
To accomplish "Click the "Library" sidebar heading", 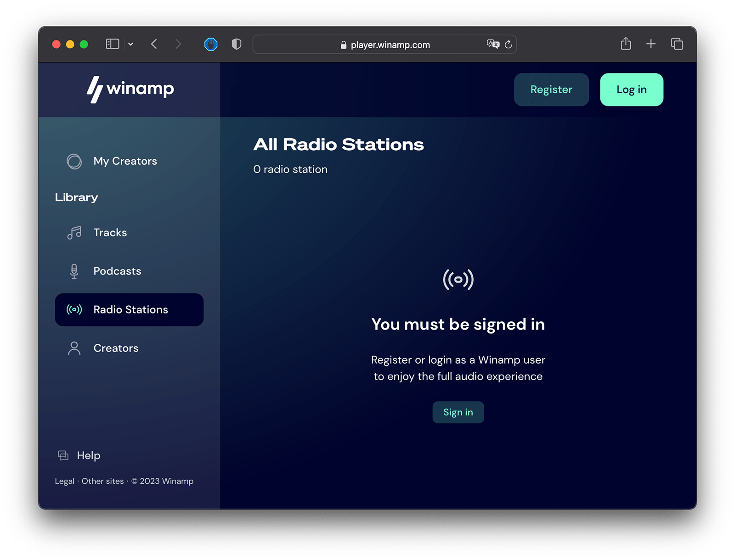I will click(x=76, y=197).
